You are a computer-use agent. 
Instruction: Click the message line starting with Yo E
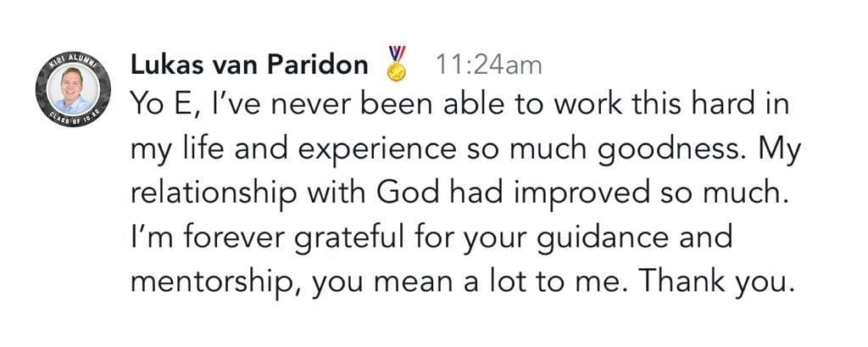tap(459, 106)
